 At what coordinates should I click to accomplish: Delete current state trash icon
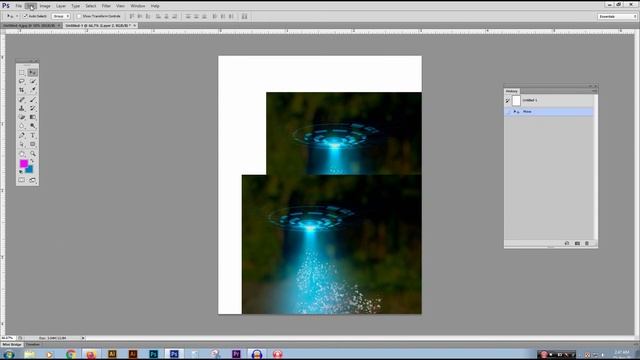587,243
